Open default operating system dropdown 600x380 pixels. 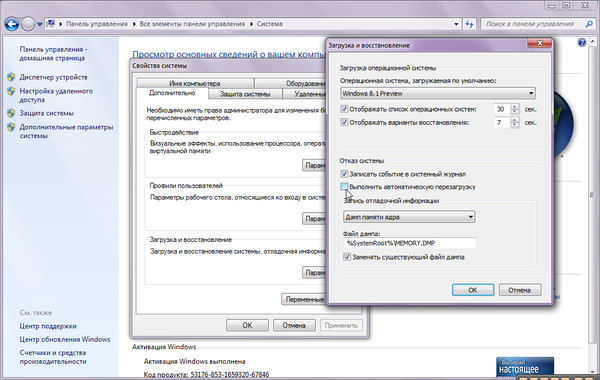pyautogui.click(x=438, y=93)
